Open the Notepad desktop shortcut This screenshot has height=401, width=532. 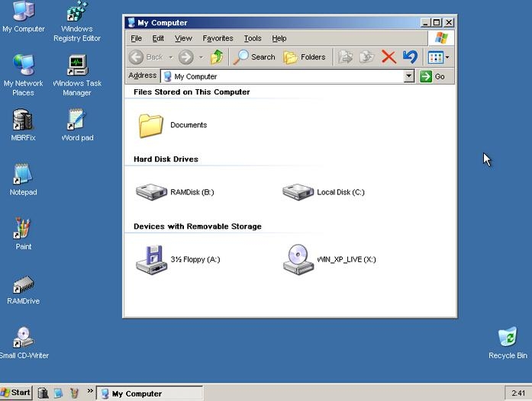(x=23, y=179)
